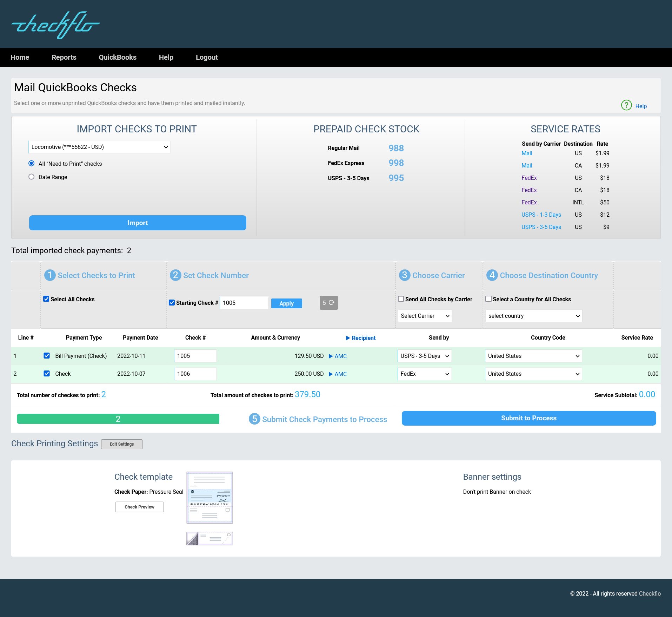Viewport: 672px width, 617px height.
Task: Click check number field 1005 in row 1
Action: coord(195,356)
